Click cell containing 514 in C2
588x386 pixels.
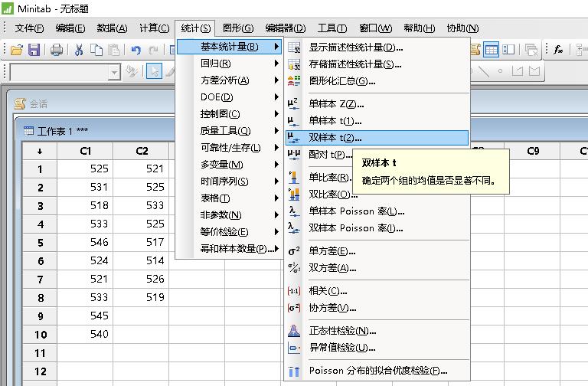coord(142,261)
